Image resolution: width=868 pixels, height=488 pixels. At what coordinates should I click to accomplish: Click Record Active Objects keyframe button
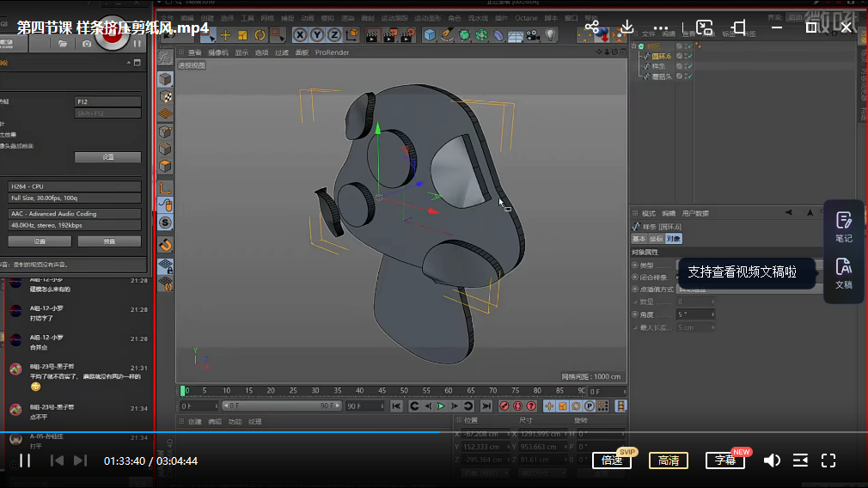(x=504, y=406)
